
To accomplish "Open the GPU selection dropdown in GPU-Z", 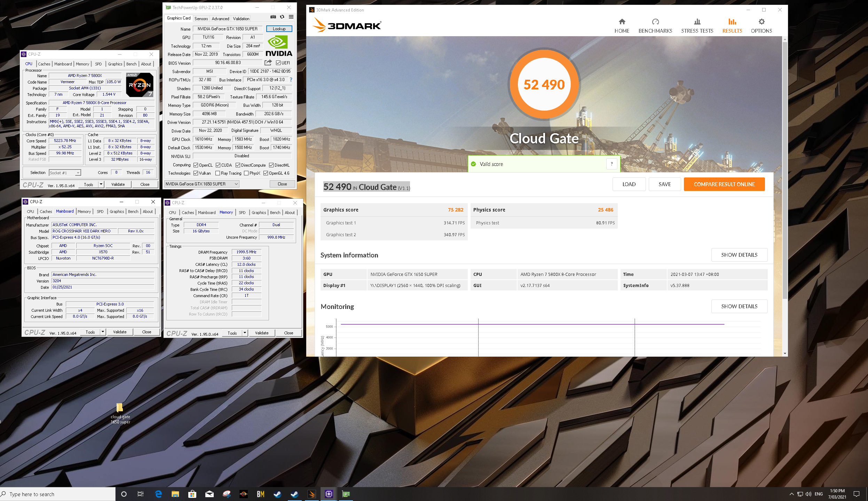I will 202,184.
